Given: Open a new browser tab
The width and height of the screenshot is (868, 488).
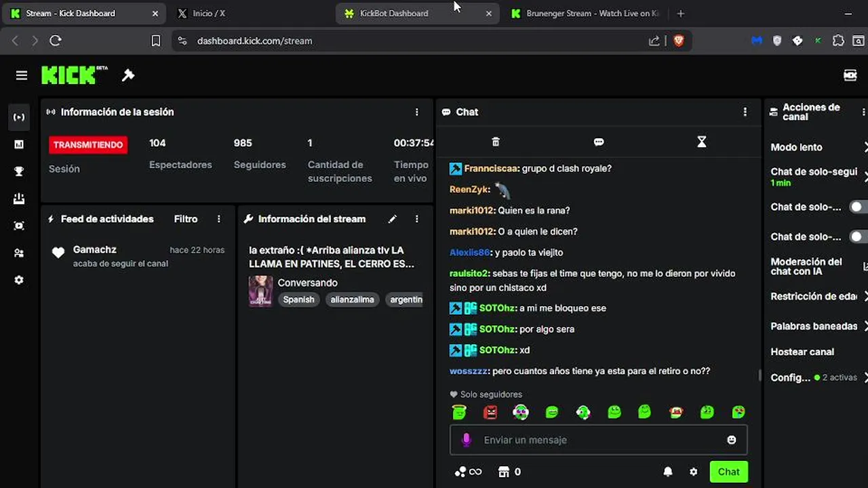Looking at the screenshot, I should [x=681, y=14].
